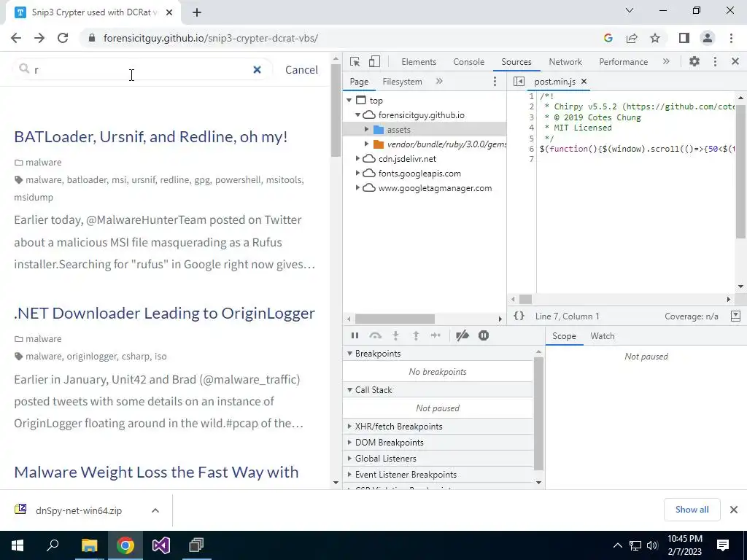Expand www.googletagmanager.com domain node
This screenshot has width=747, height=560.
coord(357,188)
